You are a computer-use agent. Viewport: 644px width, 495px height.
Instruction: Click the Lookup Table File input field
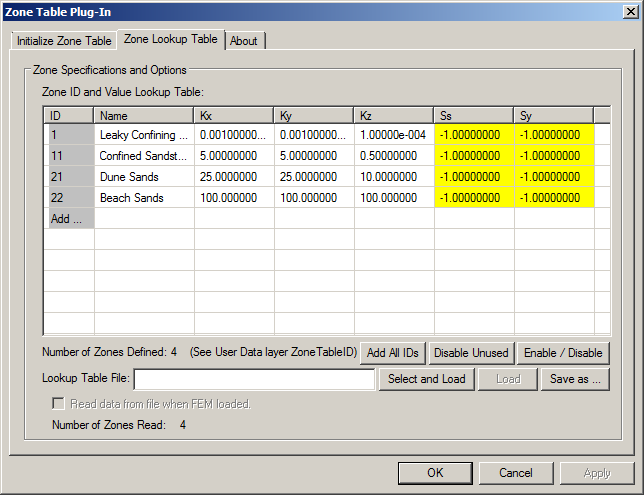(254, 379)
